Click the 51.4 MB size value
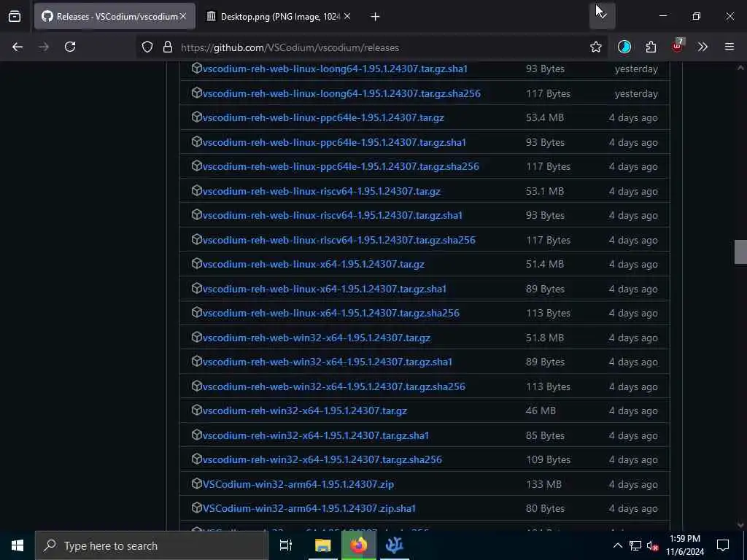Screen dimensions: 747x560 coord(544,264)
